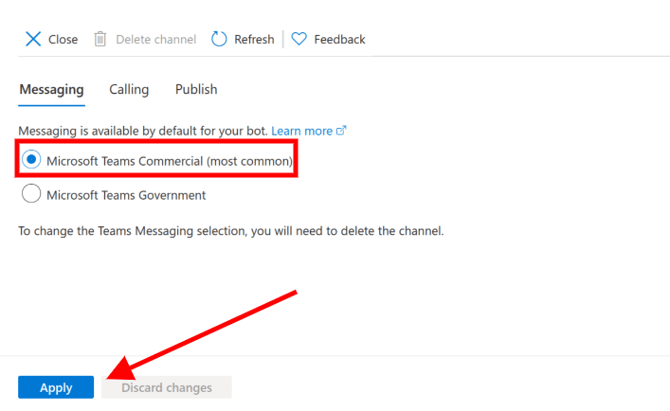Click the Microsoft Teams Government label text
670x411 pixels.
tap(126, 195)
